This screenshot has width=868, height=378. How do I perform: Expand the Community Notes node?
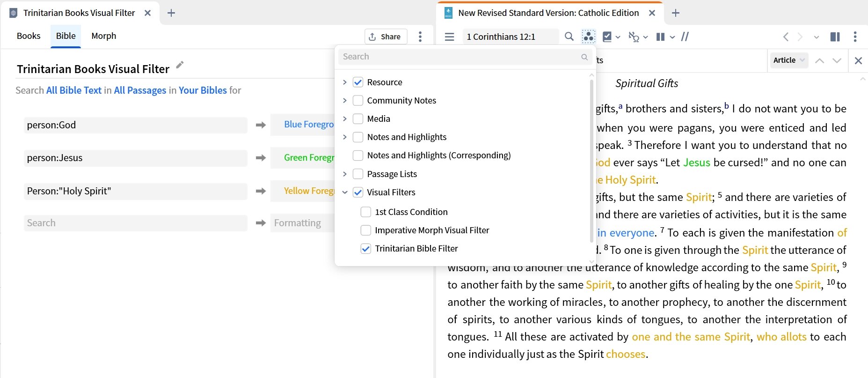[345, 101]
